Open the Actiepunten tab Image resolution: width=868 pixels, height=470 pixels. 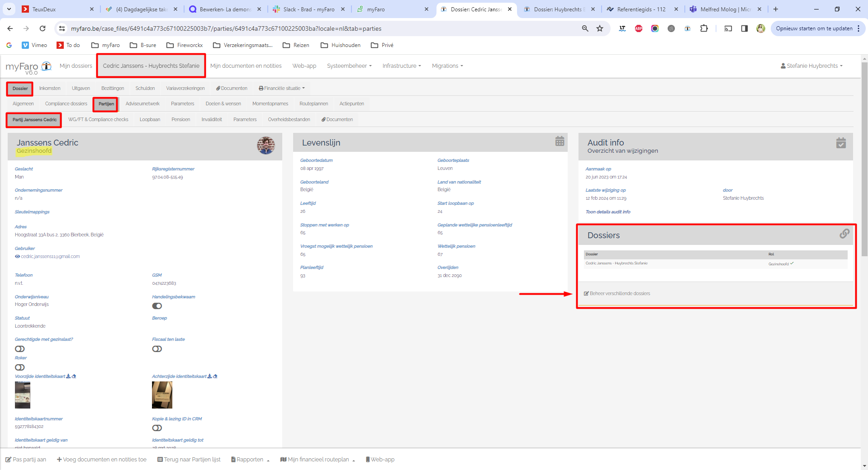point(351,103)
